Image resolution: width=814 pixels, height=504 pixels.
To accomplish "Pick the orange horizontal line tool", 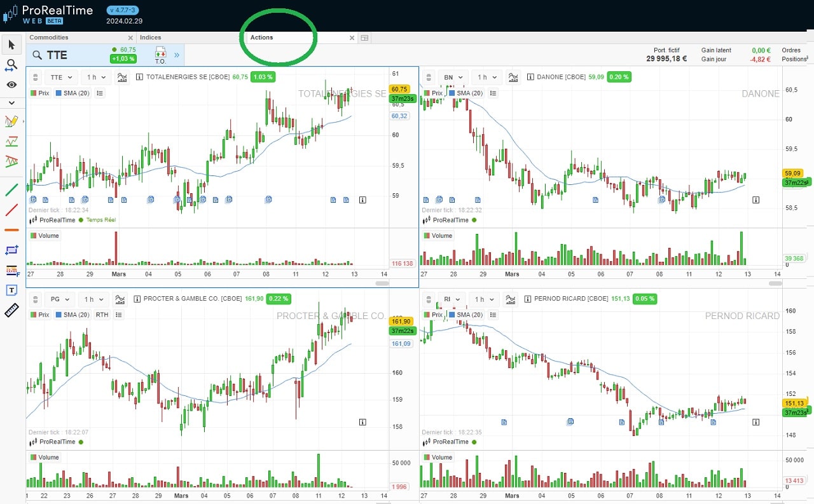I will pos(11,229).
